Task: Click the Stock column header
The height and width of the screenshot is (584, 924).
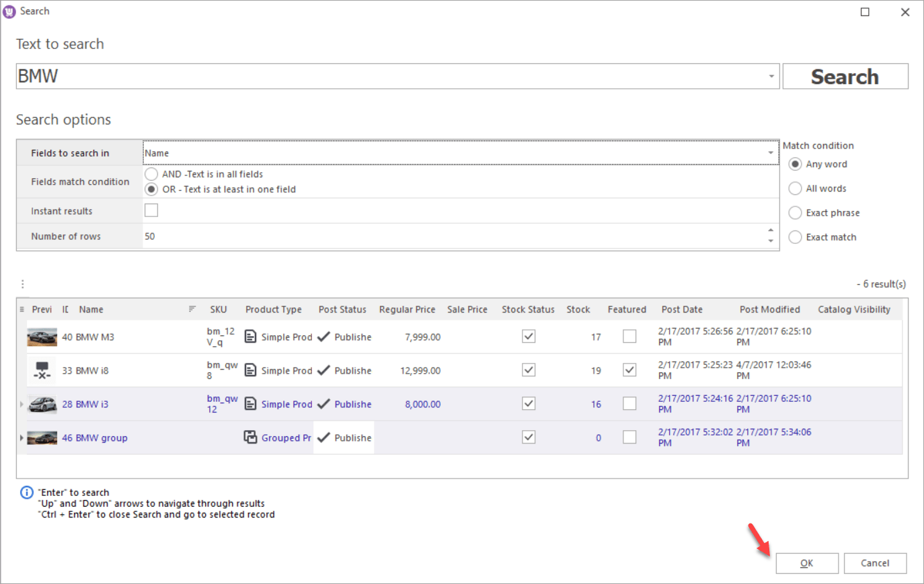Action: tap(578, 310)
